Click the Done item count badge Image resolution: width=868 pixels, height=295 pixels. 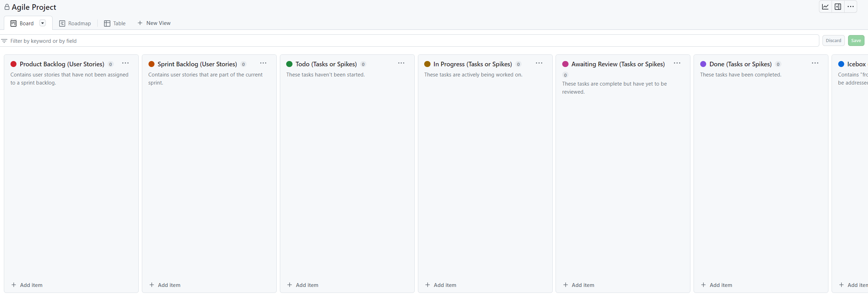tap(778, 64)
